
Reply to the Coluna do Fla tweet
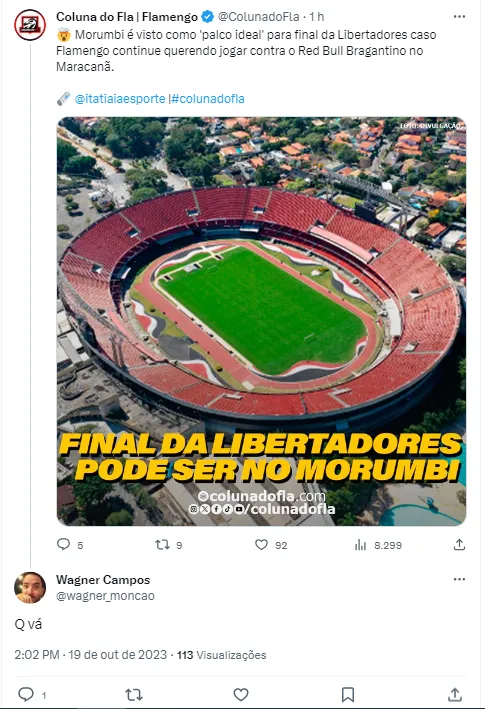pyautogui.click(x=64, y=544)
